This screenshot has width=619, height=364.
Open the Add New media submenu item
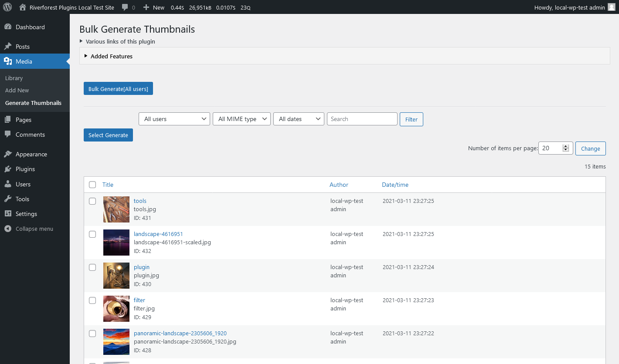coord(17,90)
